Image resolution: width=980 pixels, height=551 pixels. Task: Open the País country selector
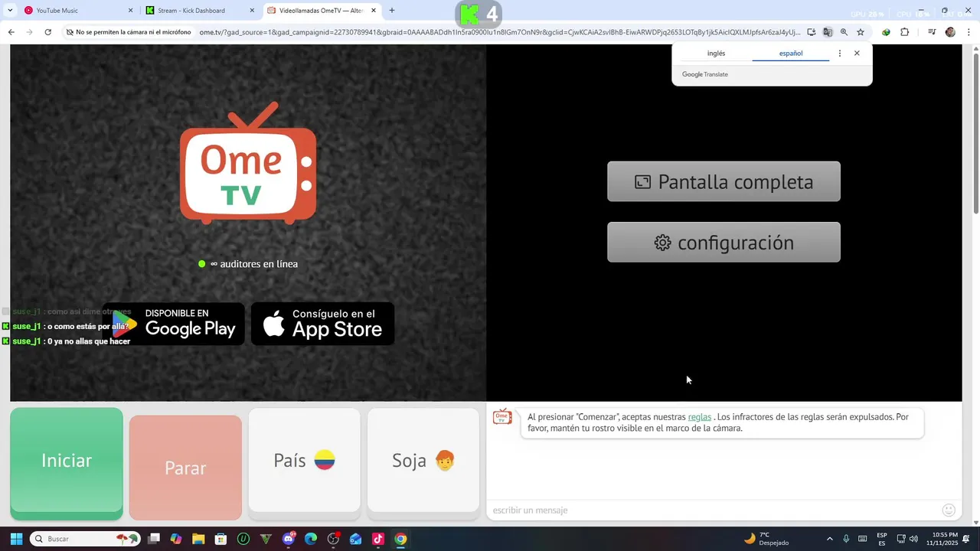coord(304,460)
